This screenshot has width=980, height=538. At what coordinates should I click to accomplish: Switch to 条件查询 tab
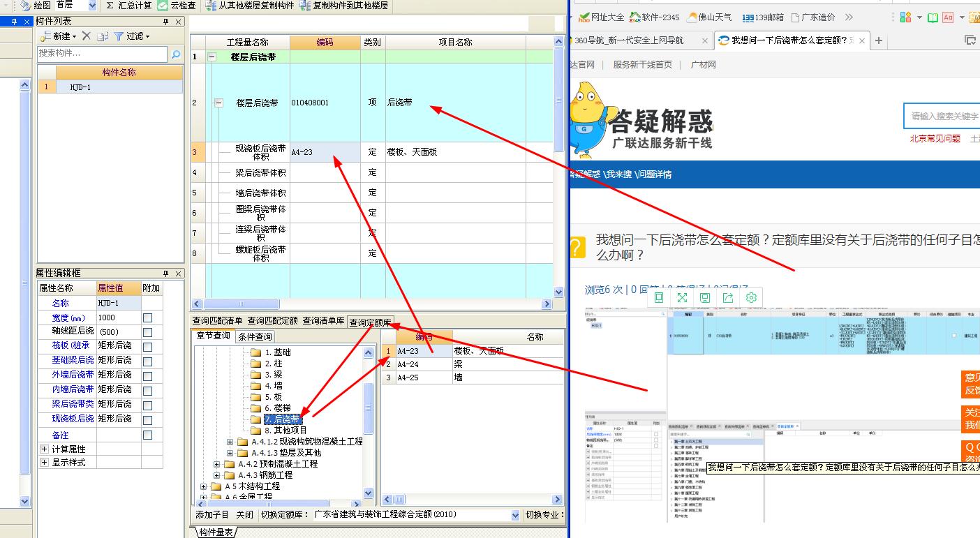click(x=255, y=337)
